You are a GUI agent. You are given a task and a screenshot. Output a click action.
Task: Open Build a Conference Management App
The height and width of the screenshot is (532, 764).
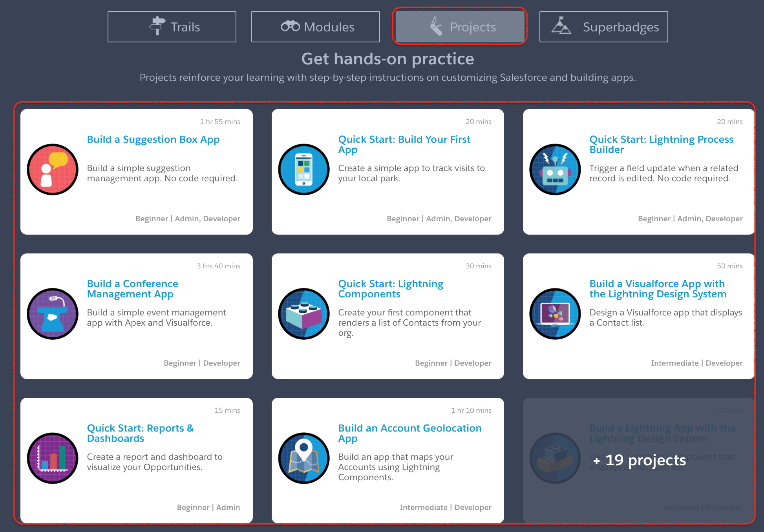tap(132, 289)
